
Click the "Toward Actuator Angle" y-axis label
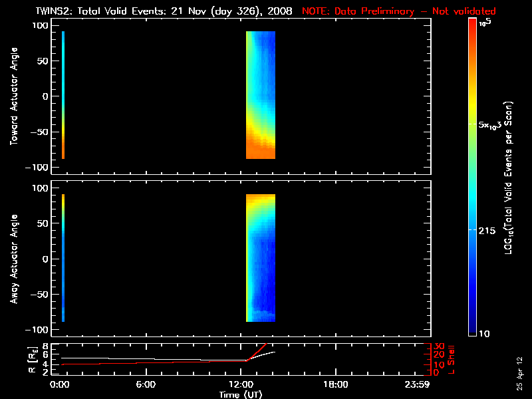[x=12, y=97]
